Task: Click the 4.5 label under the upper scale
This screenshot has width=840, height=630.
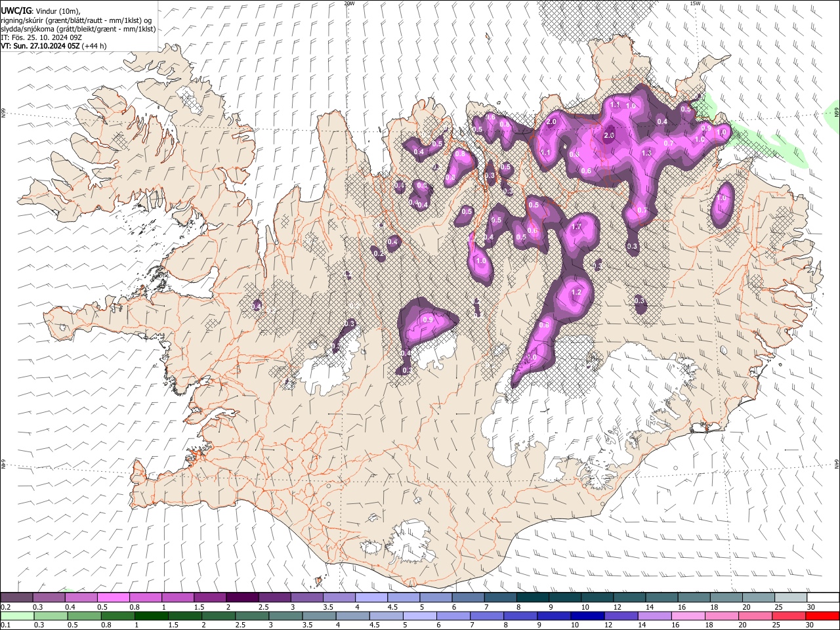Action: tap(392, 607)
